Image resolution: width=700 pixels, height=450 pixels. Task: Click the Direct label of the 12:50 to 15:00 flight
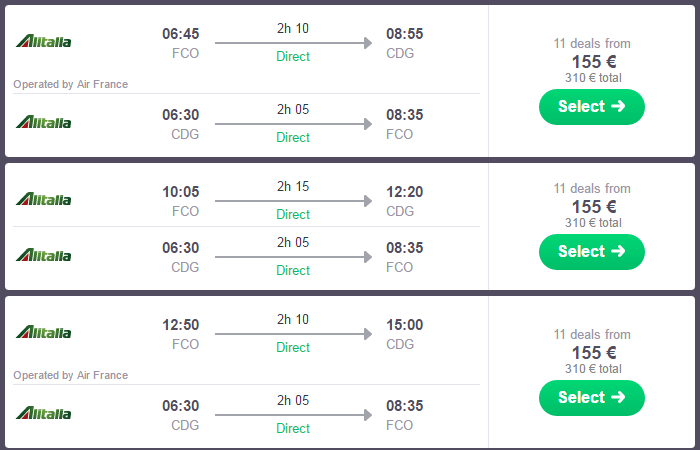pyautogui.click(x=293, y=347)
